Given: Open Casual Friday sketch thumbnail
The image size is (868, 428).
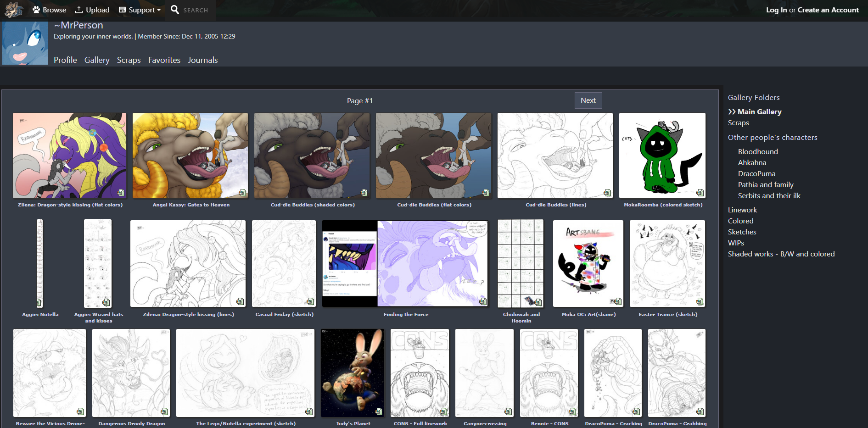Looking at the screenshot, I should [284, 263].
